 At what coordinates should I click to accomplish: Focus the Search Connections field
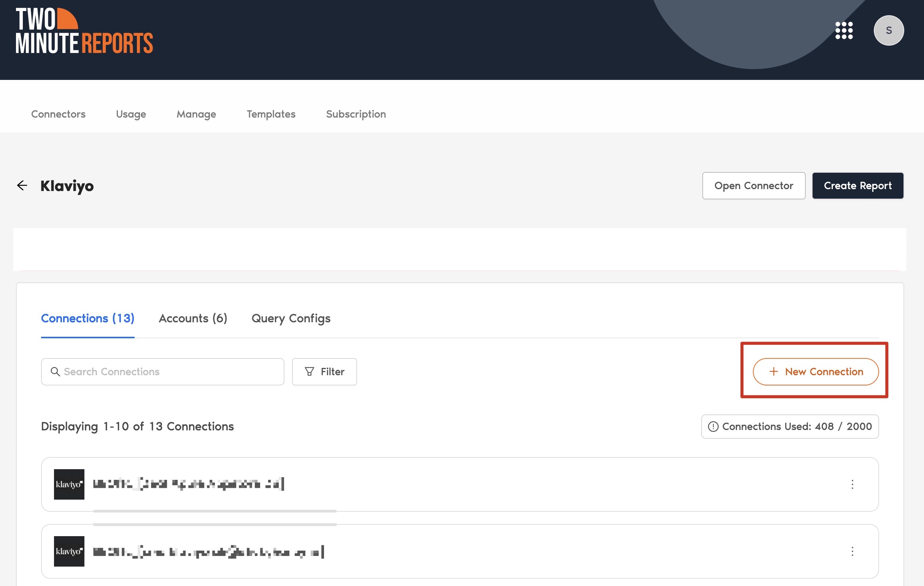pyautogui.click(x=162, y=372)
